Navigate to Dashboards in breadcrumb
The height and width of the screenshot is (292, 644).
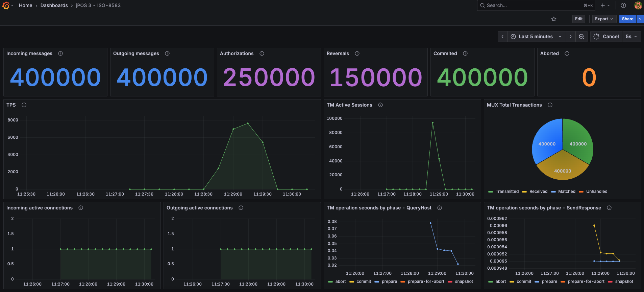pos(54,5)
